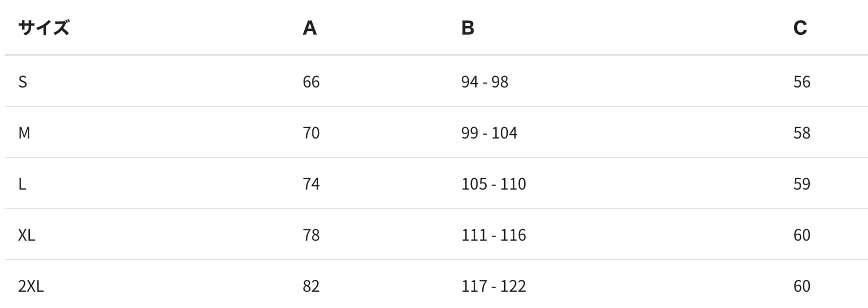Image resolution: width=868 pixels, height=308 pixels.
Task: Click the 94 - 98 range cell
Action: pos(485,81)
